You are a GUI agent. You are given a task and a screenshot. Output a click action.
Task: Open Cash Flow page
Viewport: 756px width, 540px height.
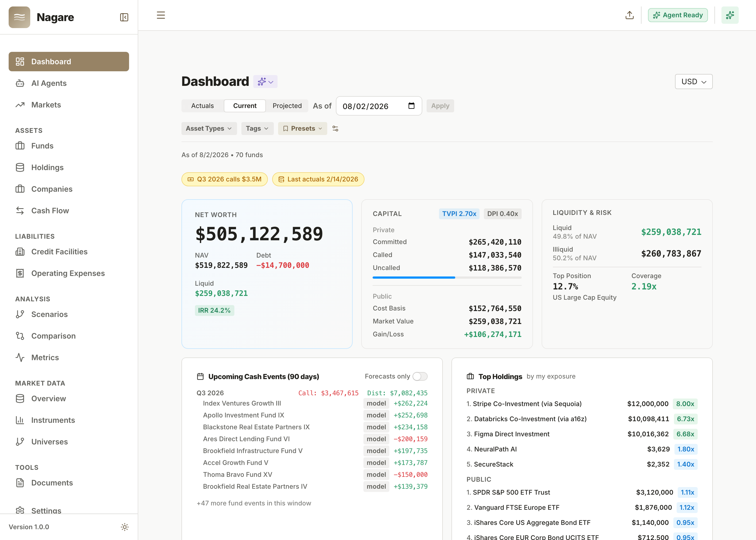coord(69,211)
